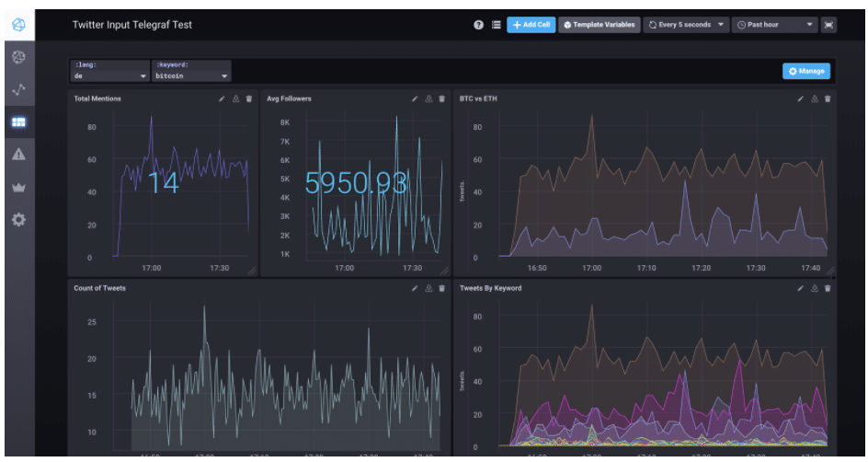Click the Template Variables button

[599, 25]
